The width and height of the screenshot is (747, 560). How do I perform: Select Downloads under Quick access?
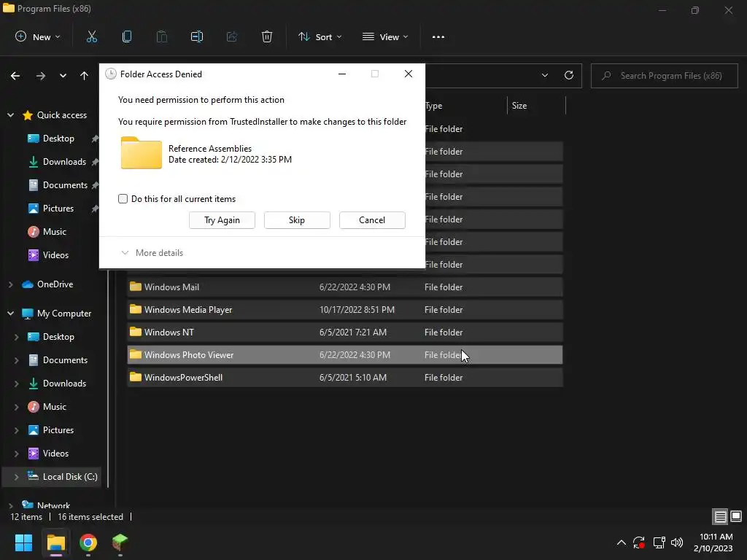click(x=64, y=161)
